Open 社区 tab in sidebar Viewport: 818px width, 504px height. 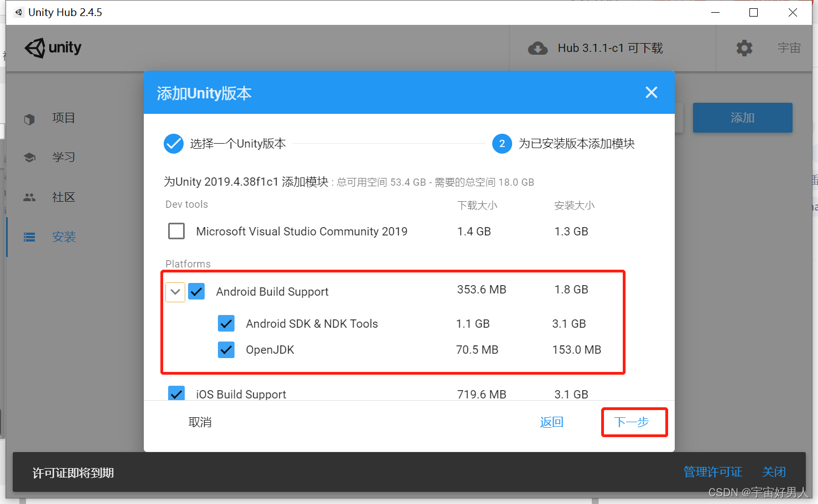(x=64, y=197)
